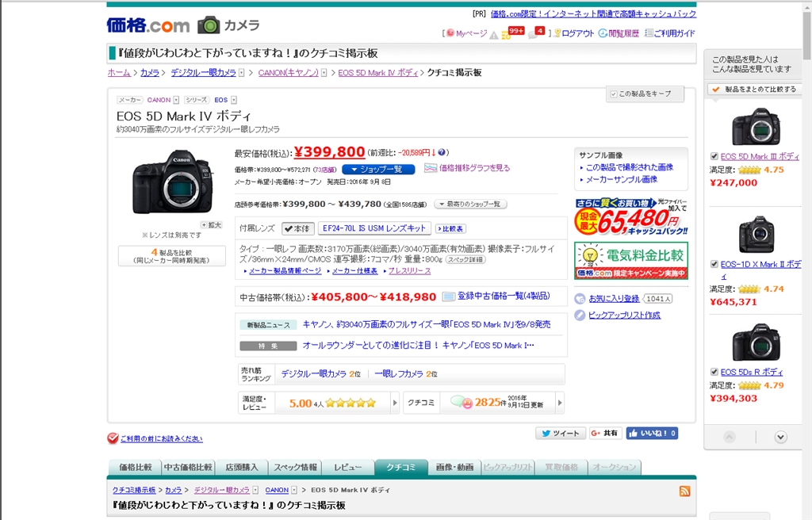The width and height of the screenshot is (812, 520).
Task: Click the EOS-1D X Mark II thumbnail image
Action: (x=756, y=235)
